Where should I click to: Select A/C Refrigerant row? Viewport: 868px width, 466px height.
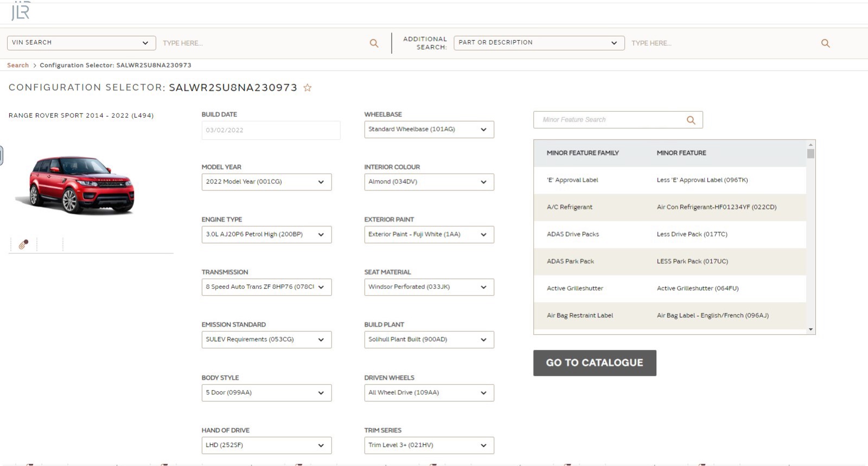(x=670, y=207)
